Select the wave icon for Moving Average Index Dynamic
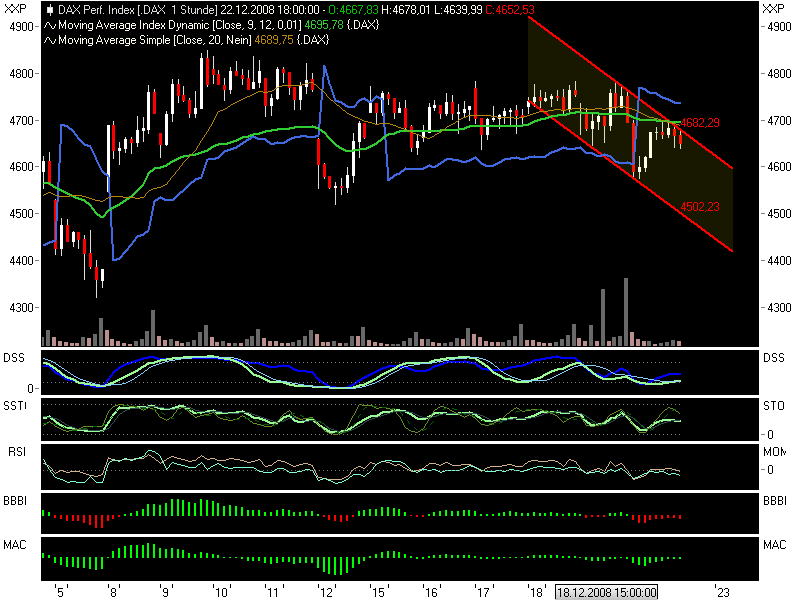Image resolution: width=800 pixels, height=600 pixels. pyautogui.click(x=48, y=26)
